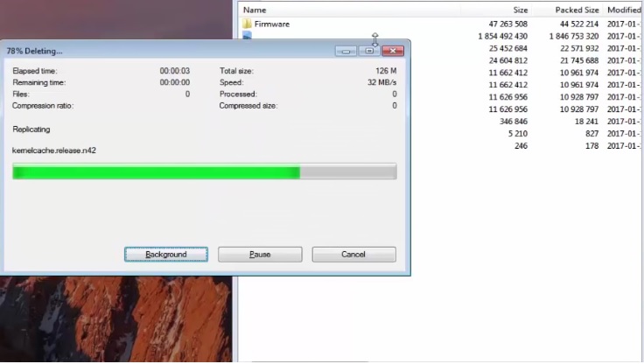The height and width of the screenshot is (364, 644).
Task: Click elapsed time value 00:00:03
Action: point(174,71)
